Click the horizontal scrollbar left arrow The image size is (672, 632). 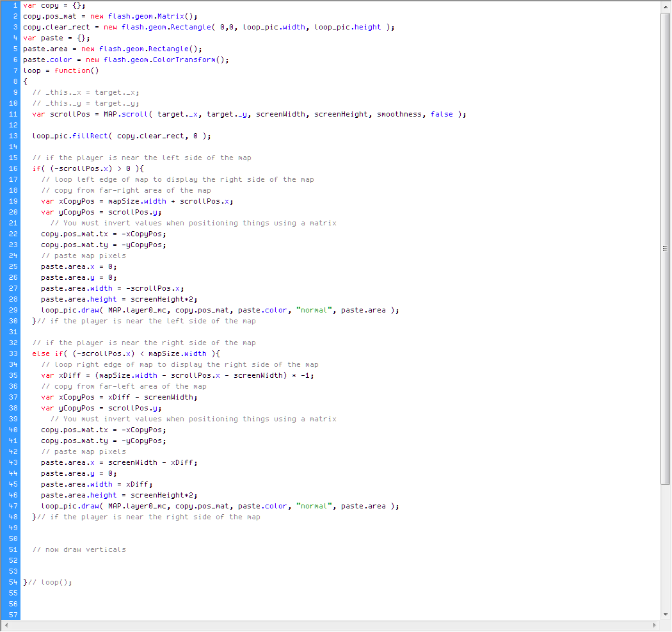point(6,625)
